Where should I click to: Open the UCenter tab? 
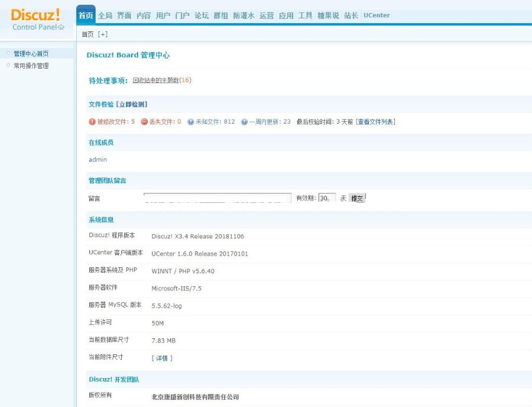377,15
